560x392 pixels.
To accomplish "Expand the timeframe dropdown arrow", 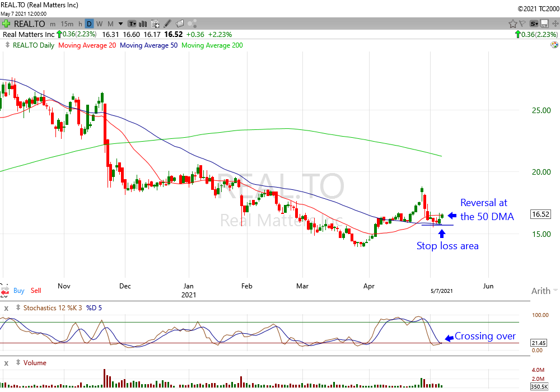I will (121, 24).
